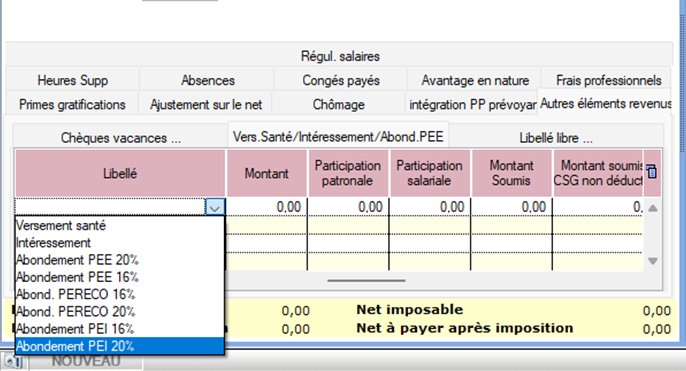Click the trash icon in table header

click(x=651, y=172)
